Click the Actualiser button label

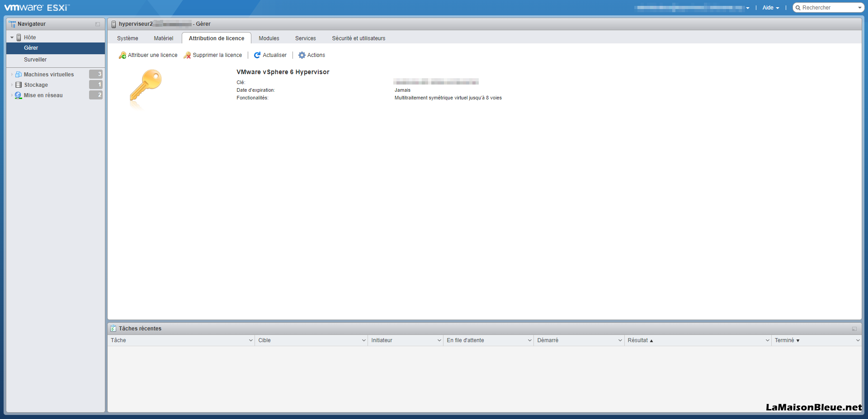point(275,55)
